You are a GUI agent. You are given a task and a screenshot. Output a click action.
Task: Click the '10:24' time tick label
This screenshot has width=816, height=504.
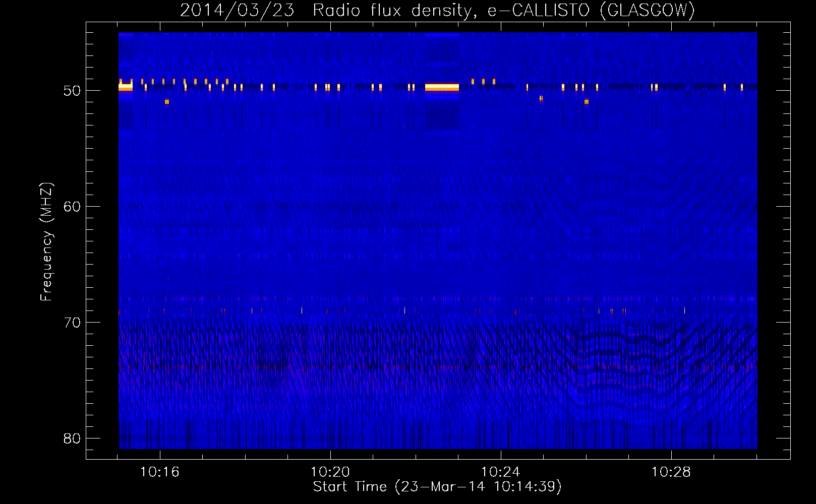[x=501, y=472]
